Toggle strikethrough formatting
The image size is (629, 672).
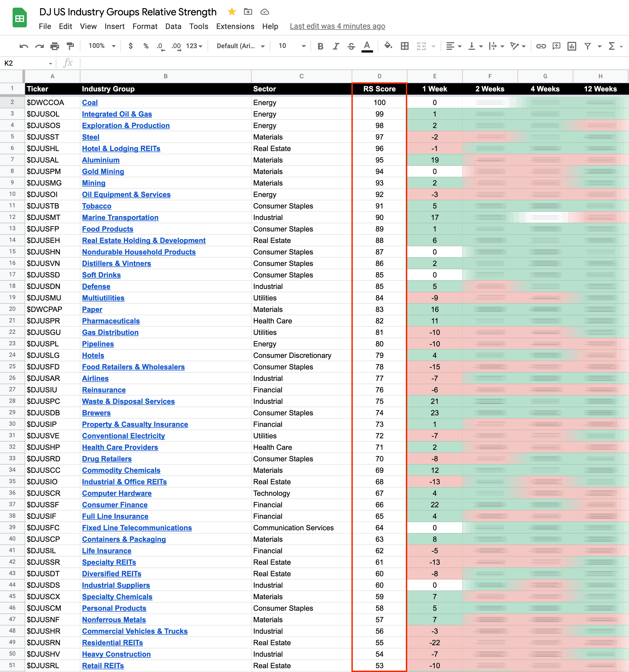point(351,46)
